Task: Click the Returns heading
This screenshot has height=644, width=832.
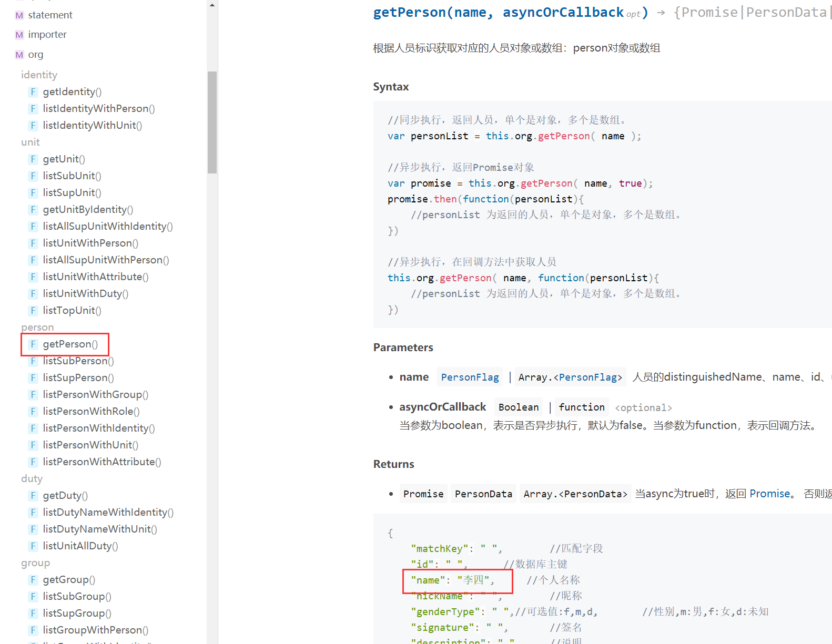Action: [x=393, y=464]
